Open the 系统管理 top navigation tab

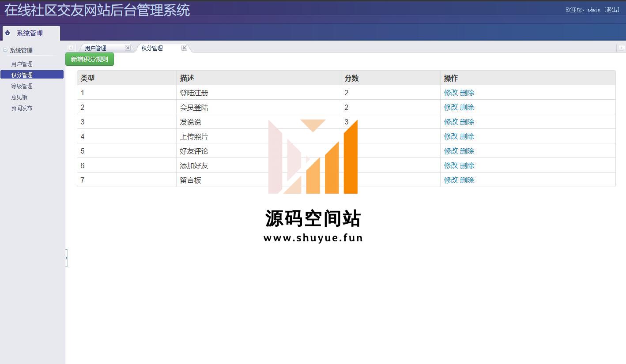[30, 34]
